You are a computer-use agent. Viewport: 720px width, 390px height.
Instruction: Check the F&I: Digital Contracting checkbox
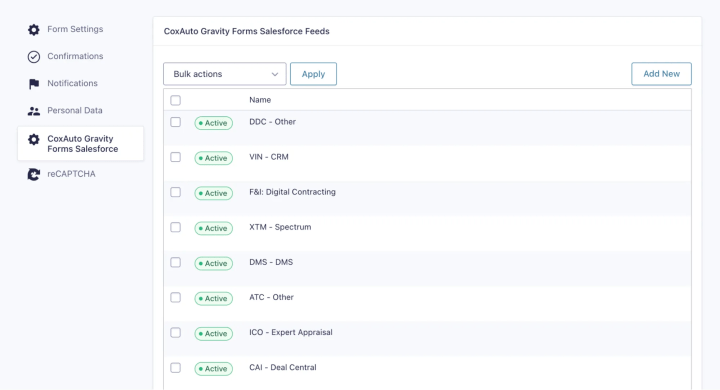(x=175, y=192)
